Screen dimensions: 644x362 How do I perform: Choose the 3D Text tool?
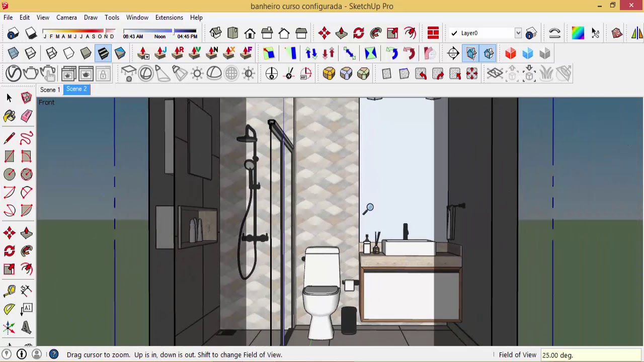click(x=27, y=328)
